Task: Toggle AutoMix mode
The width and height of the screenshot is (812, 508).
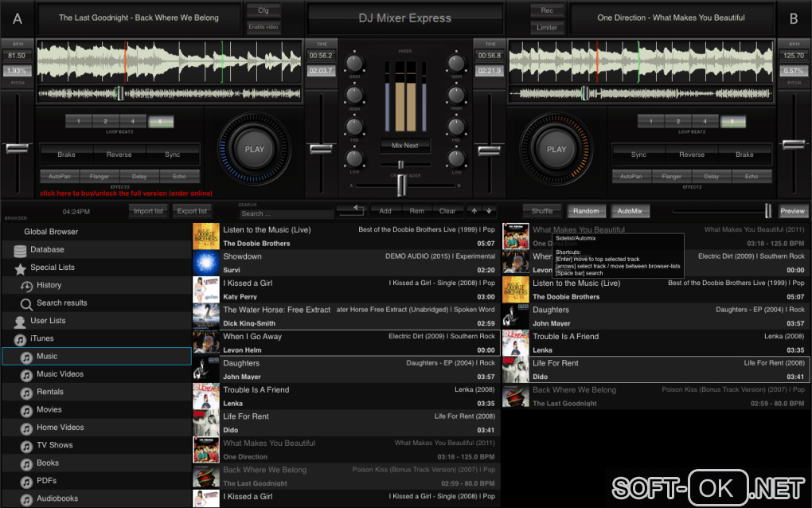Action: click(x=630, y=211)
